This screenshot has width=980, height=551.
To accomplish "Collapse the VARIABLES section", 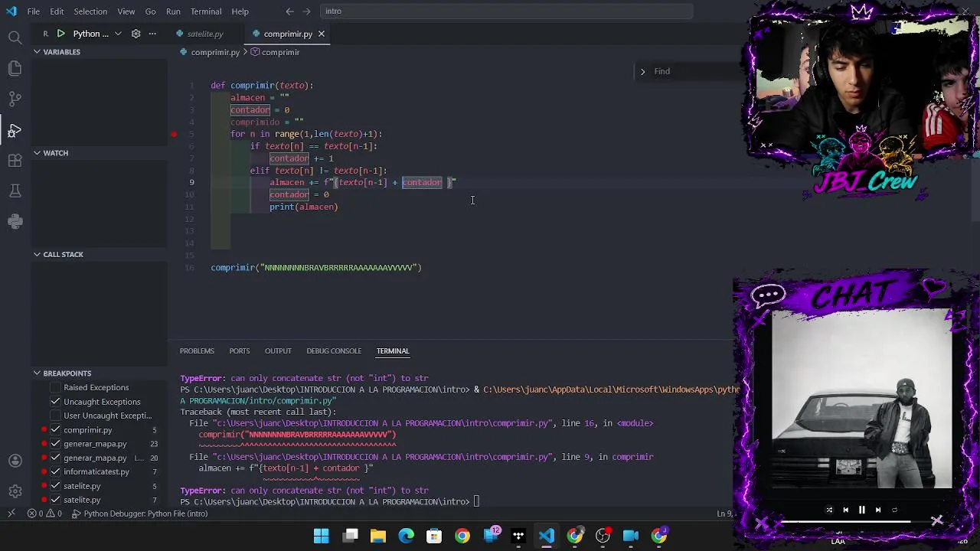I will coord(61,52).
